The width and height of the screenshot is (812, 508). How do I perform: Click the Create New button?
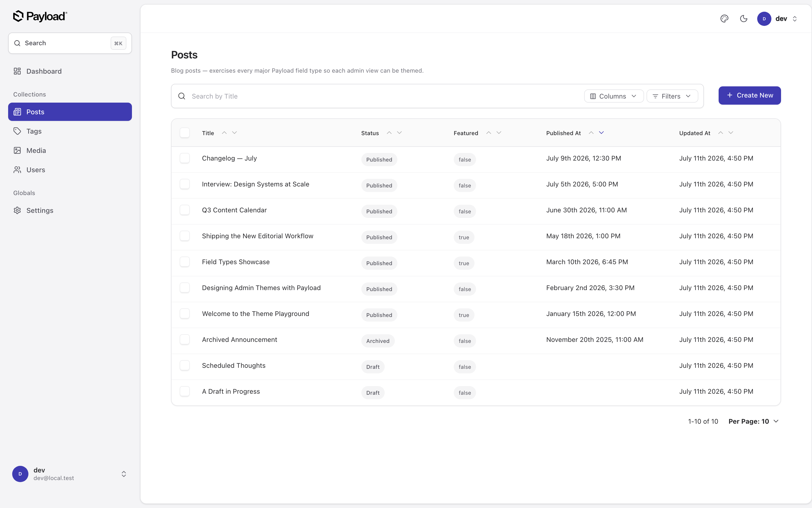tap(750, 96)
